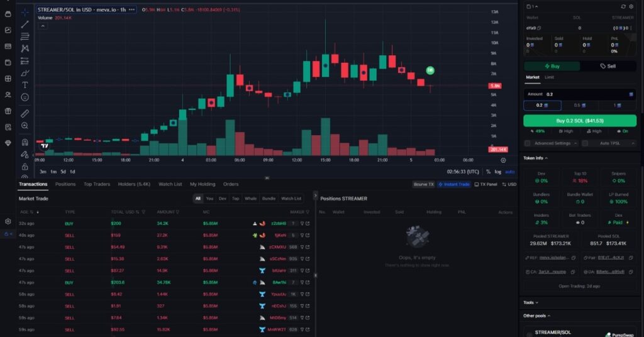Screen dimensions: 644x337
Task: Select the chart patterns tool
Action: [25, 48]
